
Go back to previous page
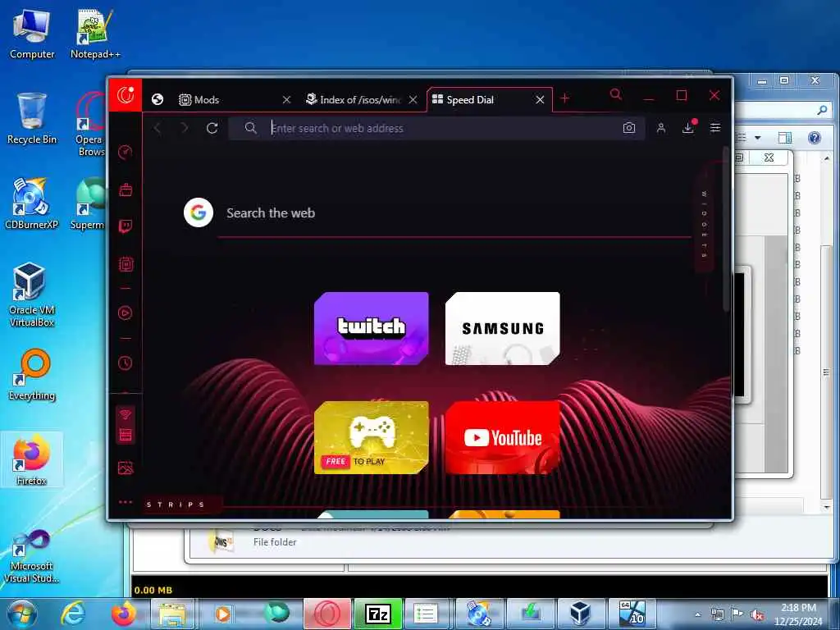(158, 128)
